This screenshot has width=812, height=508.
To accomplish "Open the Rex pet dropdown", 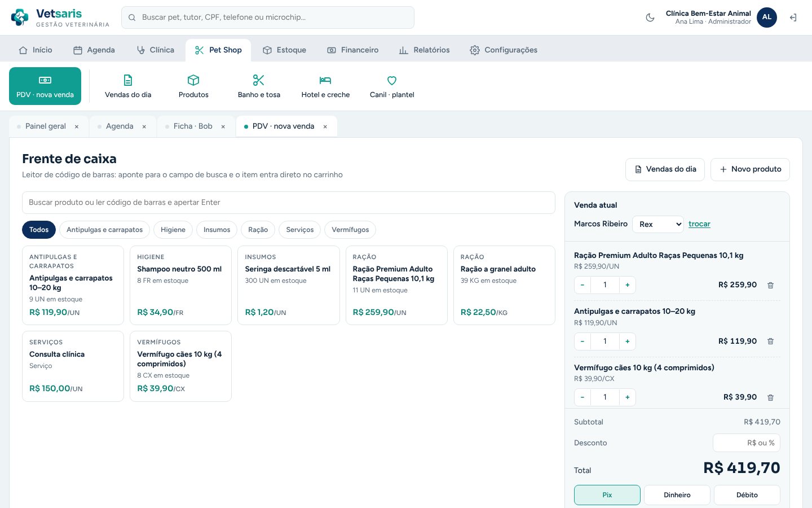I will click(658, 224).
